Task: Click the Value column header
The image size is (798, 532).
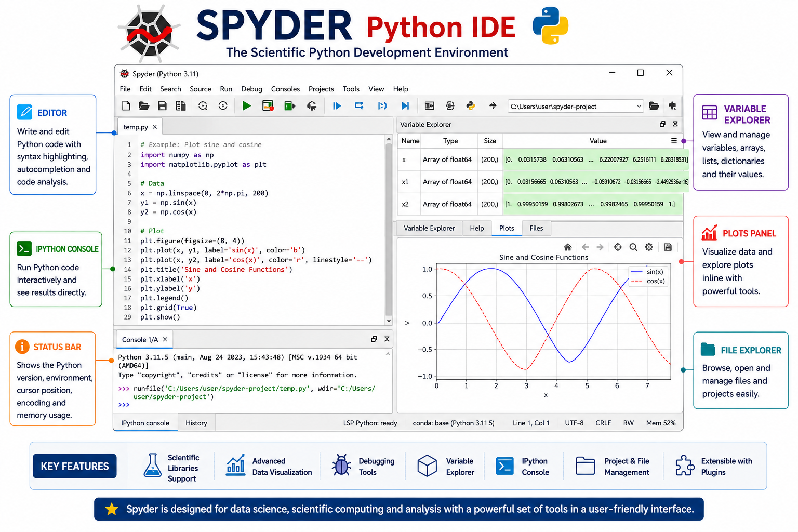Action: (x=598, y=141)
